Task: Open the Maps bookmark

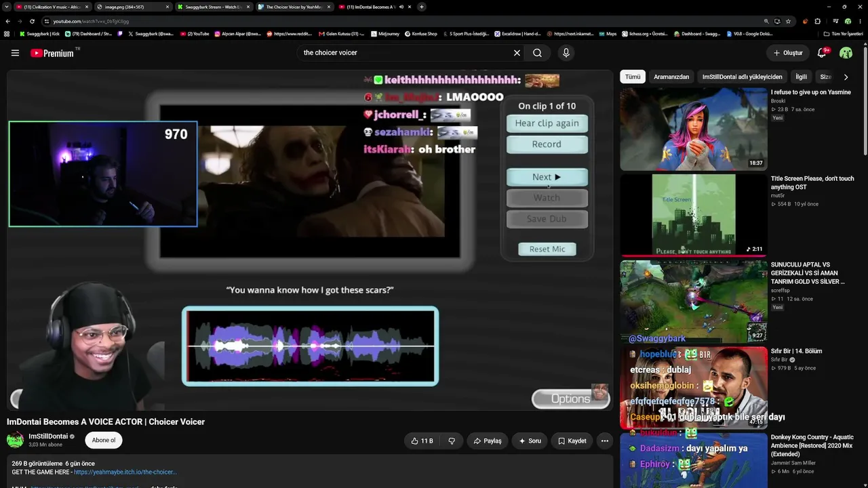Action: click(608, 34)
